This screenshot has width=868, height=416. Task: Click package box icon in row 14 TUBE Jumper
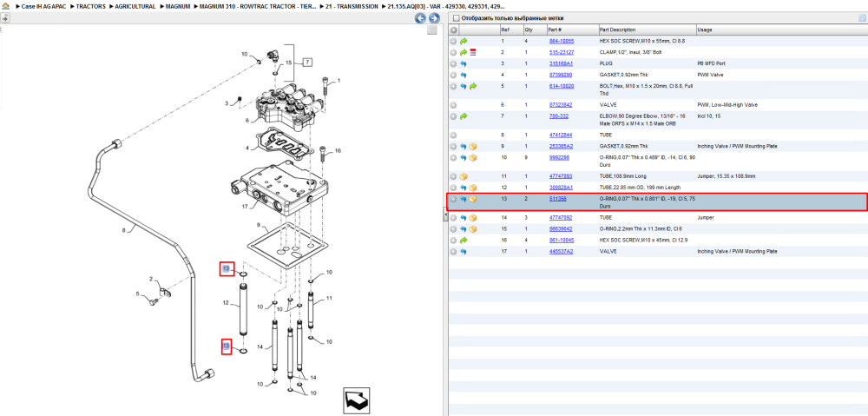click(x=473, y=218)
